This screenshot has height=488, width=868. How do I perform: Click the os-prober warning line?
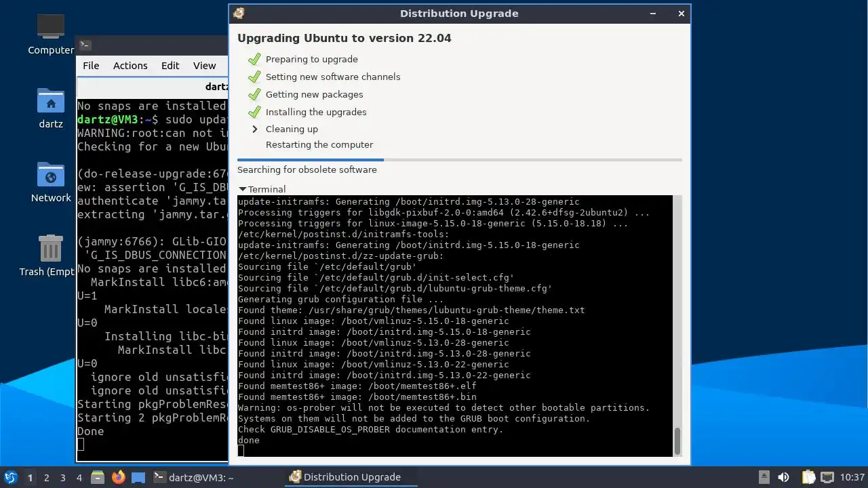[x=443, y=407]
